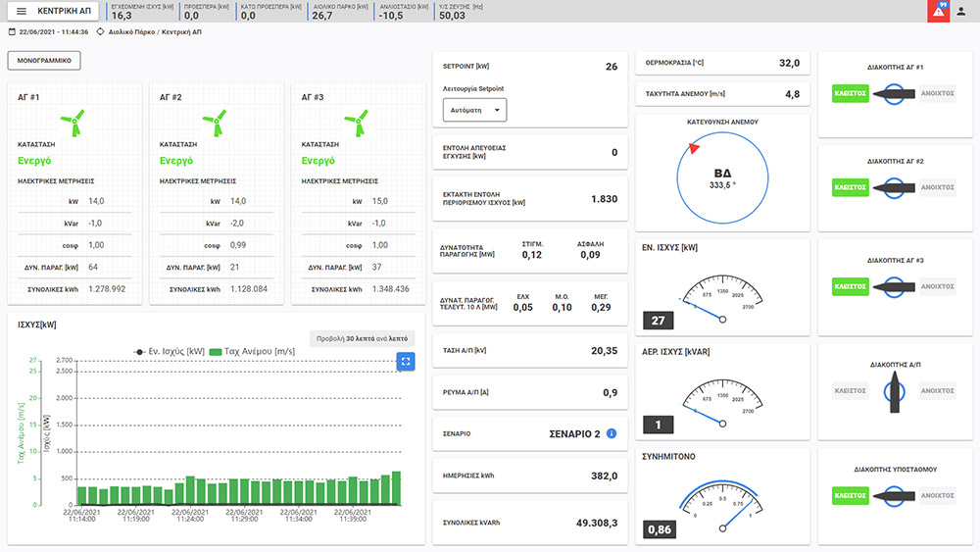Open the red alarm warning icon
The image size is (980, 552).
point(938,12)
